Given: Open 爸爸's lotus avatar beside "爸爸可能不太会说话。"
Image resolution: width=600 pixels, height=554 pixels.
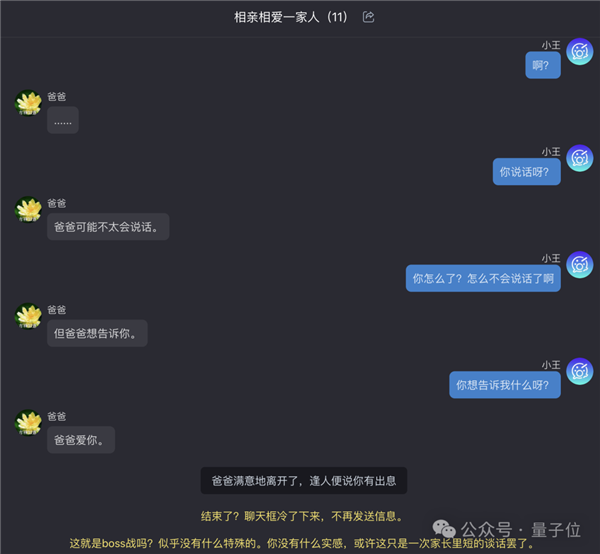Looking at the screenshot, I should [x=28, y=210].
